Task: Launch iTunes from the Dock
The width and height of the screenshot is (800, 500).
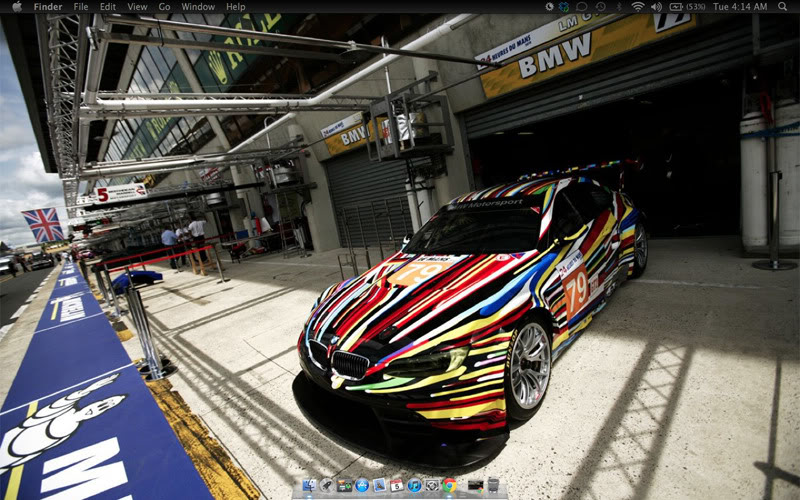Action: 414,485
